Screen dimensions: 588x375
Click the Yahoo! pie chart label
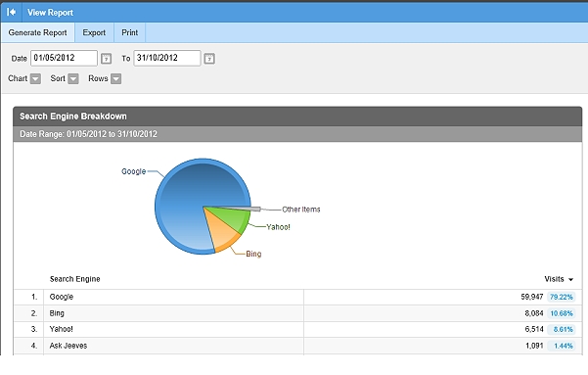pyautogui.click(x=278, y=227)
